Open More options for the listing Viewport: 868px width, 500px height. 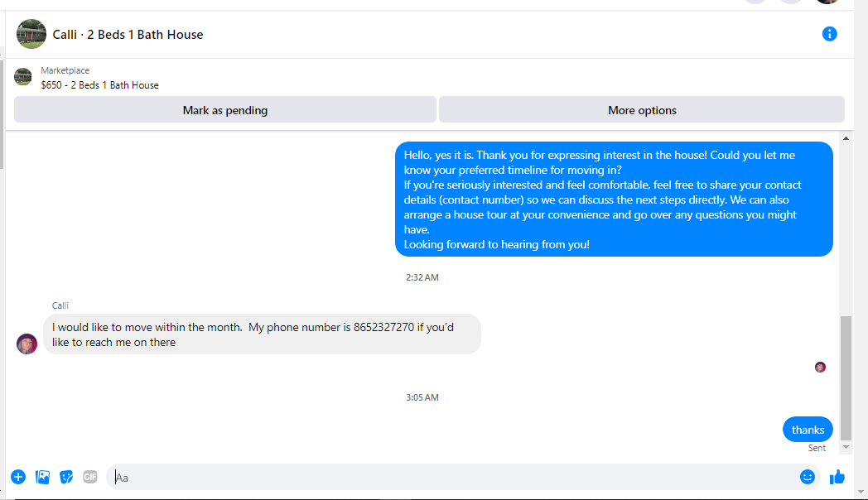click(x=642, y=110)
